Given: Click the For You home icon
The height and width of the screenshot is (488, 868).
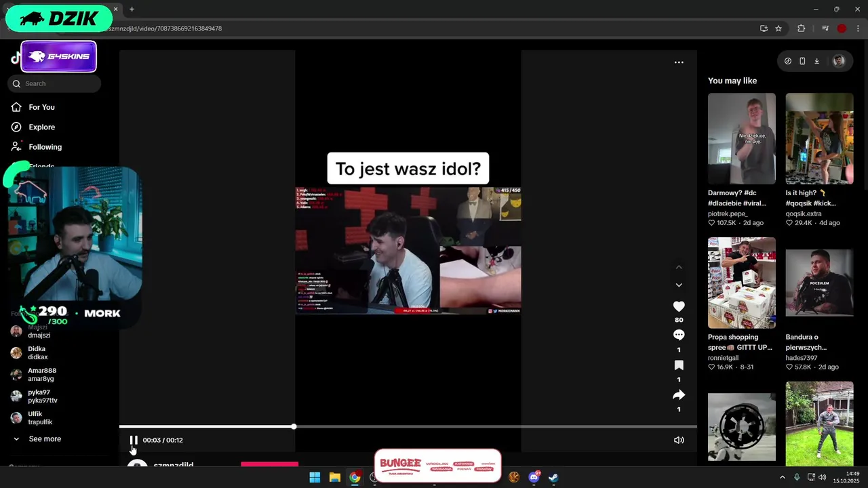Looking at the screenshot, I should tap(16, 107).
